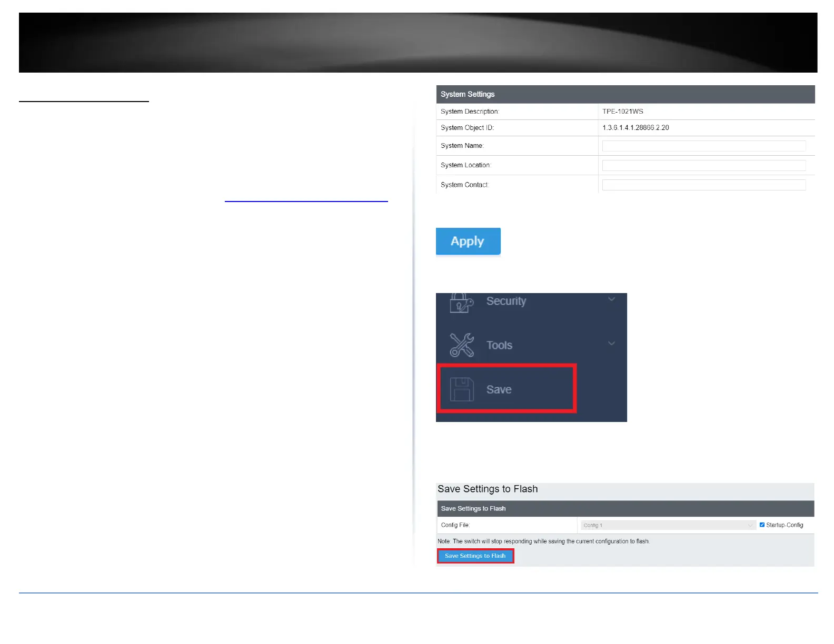Open the Tools menu item
Viewport: 834px width, 644px height.
click(x=499, y=345)
